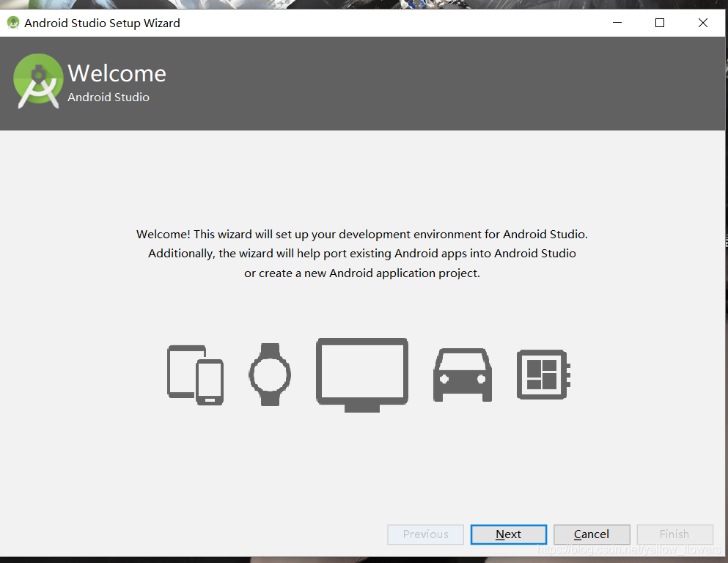Minimize the Setup Wizard window
728x563 pixels.
coord(617,23)
